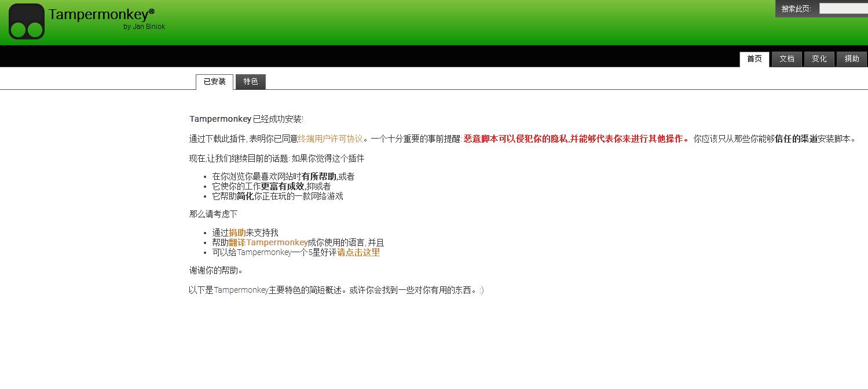Click the 请点击这里 rating link
868x389 pixels.
(358, 252)
